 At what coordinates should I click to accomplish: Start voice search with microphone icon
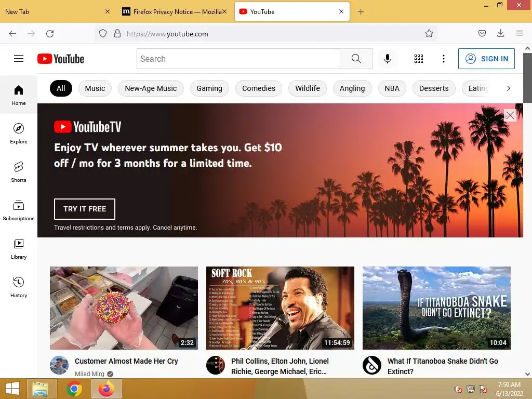(387, 59)
